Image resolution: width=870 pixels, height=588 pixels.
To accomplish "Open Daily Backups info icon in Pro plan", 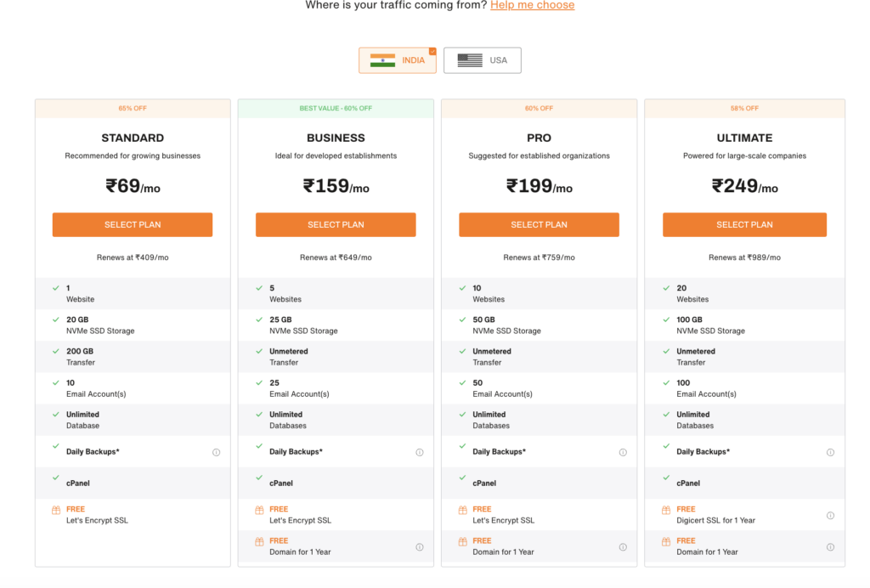I will [623, 453].
